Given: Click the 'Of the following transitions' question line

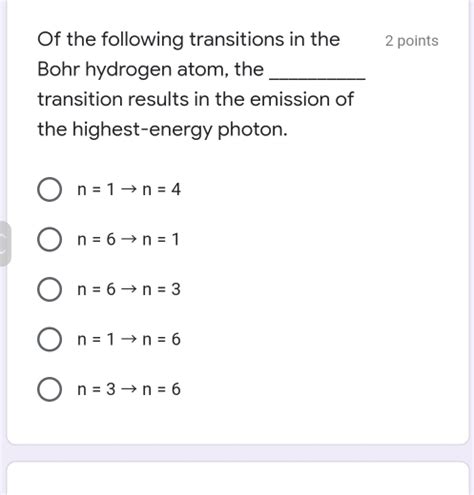Looking at the screenshot, I should pyautogui.click(x=189, y=40).
